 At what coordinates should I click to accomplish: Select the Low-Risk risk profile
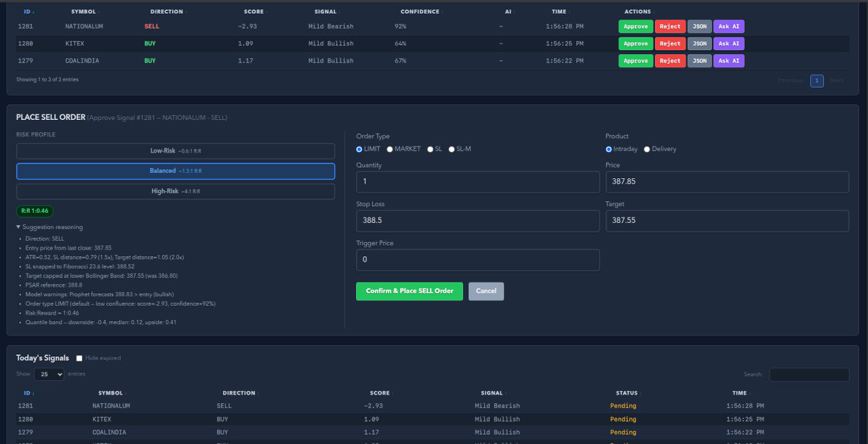point(175,150)
